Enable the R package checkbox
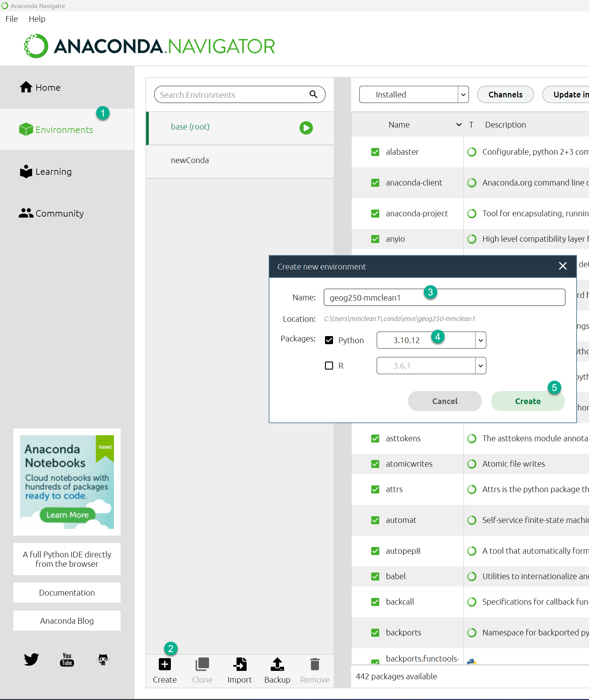Viewport: 589px width, 700px height. (329, 366)
